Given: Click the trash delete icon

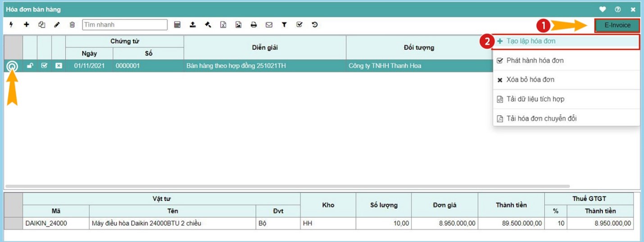Looking at the screenshot, I should pyautogui.click(x=72, y=25).
